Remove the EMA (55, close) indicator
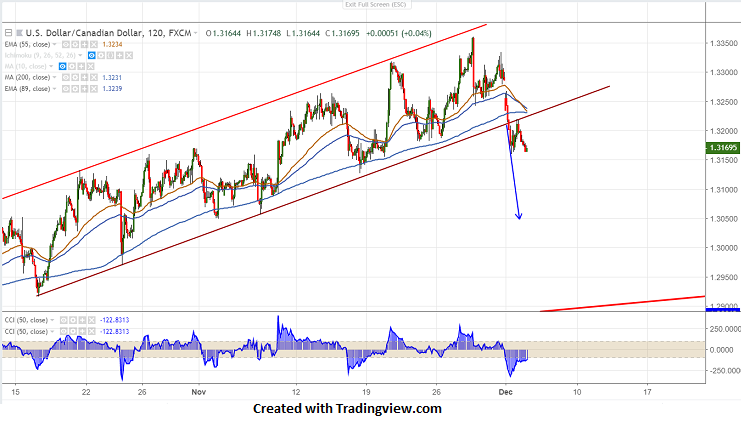This screenshot has width=741, height=428. (94, 44)
